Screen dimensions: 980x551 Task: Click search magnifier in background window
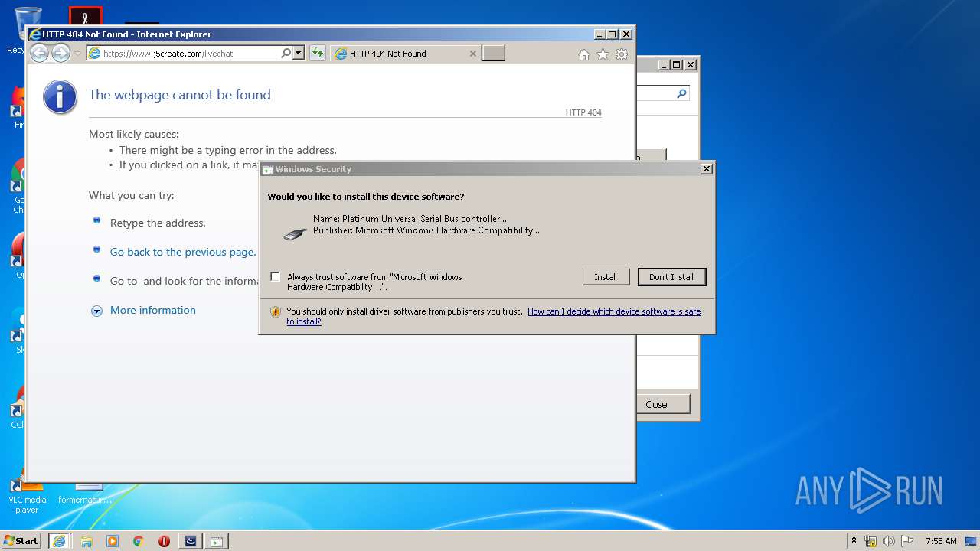681,93
